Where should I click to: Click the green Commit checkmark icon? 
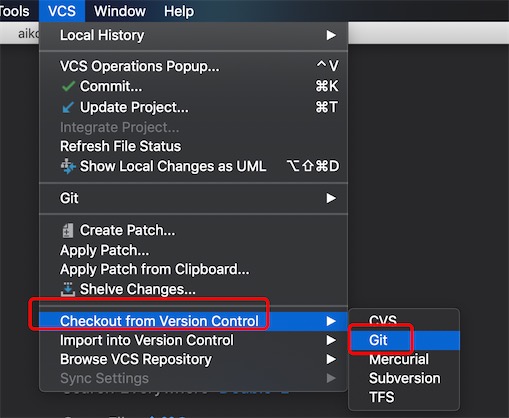tap(68, 86)
